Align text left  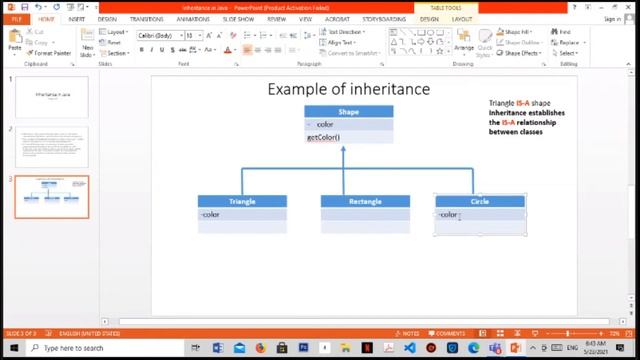(247, 50)
